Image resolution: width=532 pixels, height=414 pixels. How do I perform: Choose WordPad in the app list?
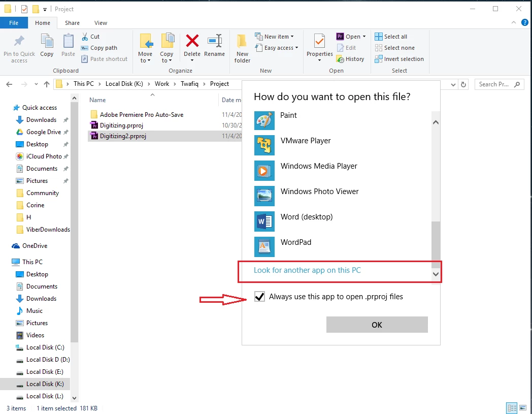pyautogui.click(x=342, y=247)
